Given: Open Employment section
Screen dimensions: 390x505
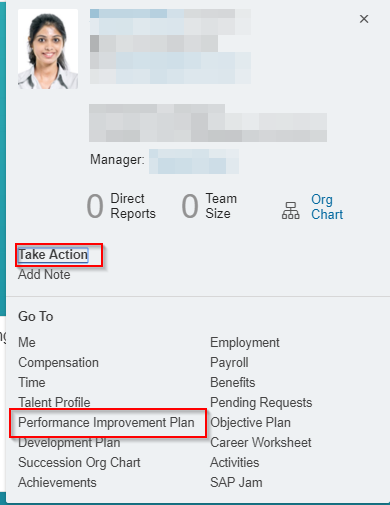Looking at the screenshot, I should click(x=245, y=343).
